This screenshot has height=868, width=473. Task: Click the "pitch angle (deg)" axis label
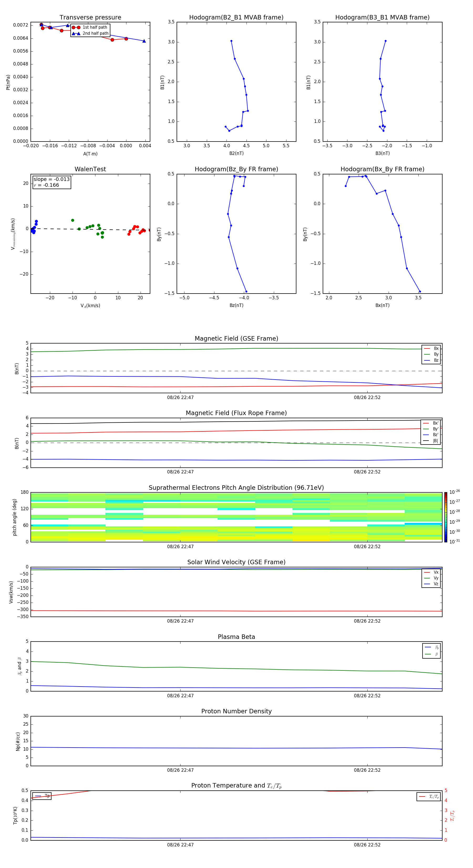[x=14, y=517]
